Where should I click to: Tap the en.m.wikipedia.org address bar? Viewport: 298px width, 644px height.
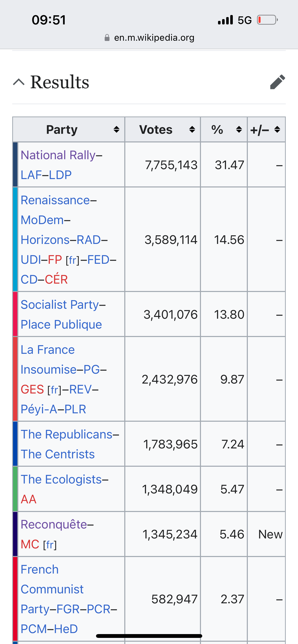pos(154,38)
